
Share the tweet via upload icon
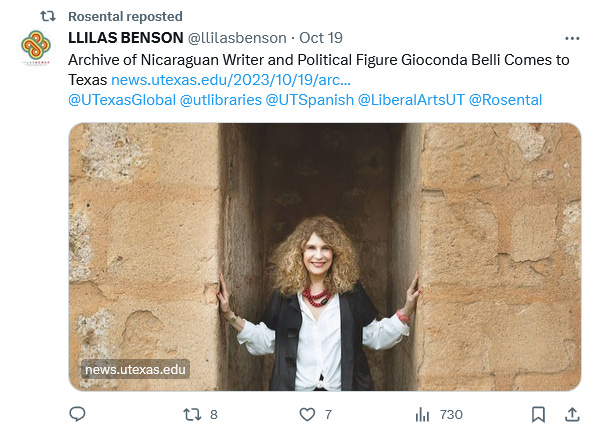pyautogui.click(x=572, y=414)
